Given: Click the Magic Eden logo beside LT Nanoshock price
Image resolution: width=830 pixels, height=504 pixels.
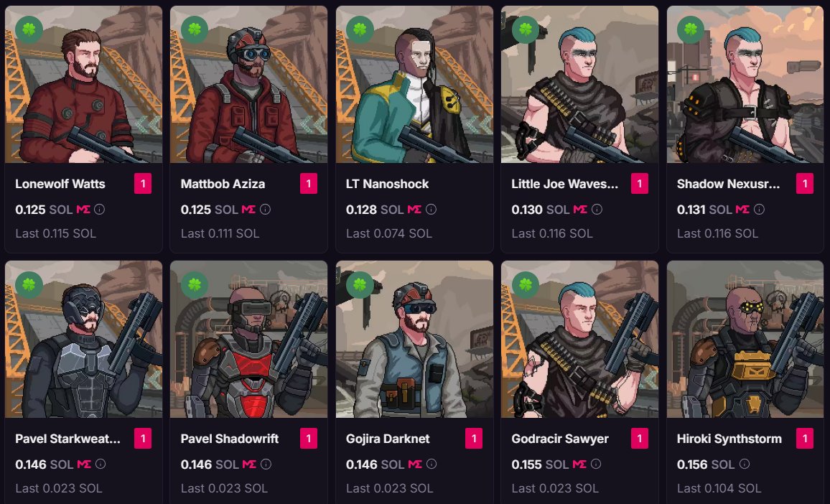Looking at the screenshot, I should point(414,210).
